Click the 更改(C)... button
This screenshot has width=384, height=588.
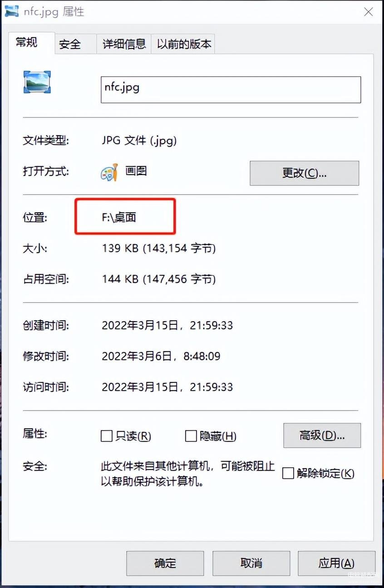tap(304, 173)
